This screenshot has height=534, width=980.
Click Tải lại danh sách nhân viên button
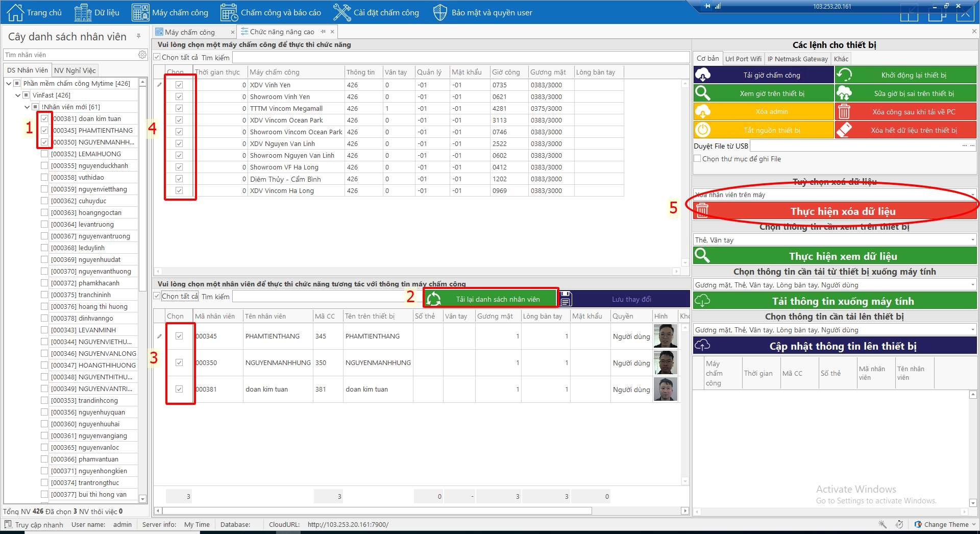[x=491, y=299]
